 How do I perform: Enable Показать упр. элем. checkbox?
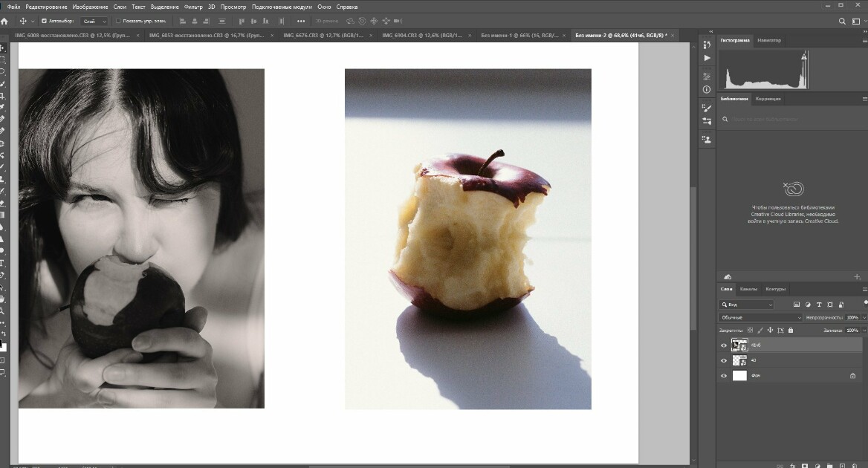click(118, 21)
